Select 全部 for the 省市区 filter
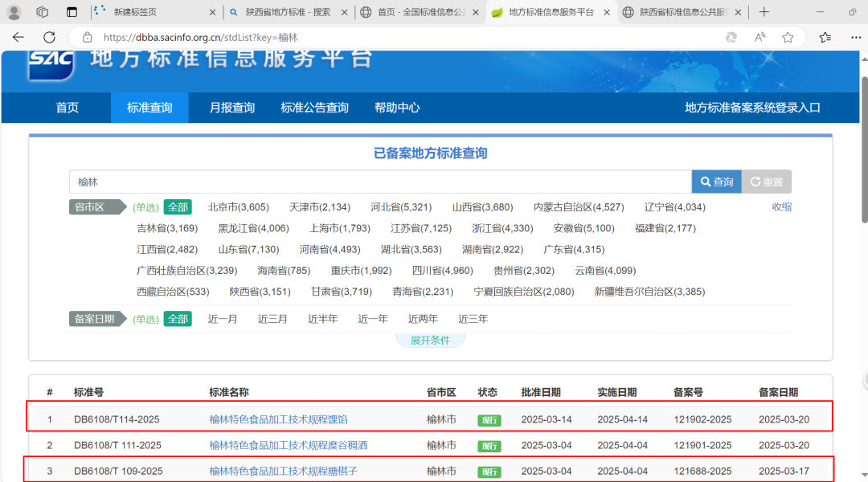868x482 pixels. (177, 206)
